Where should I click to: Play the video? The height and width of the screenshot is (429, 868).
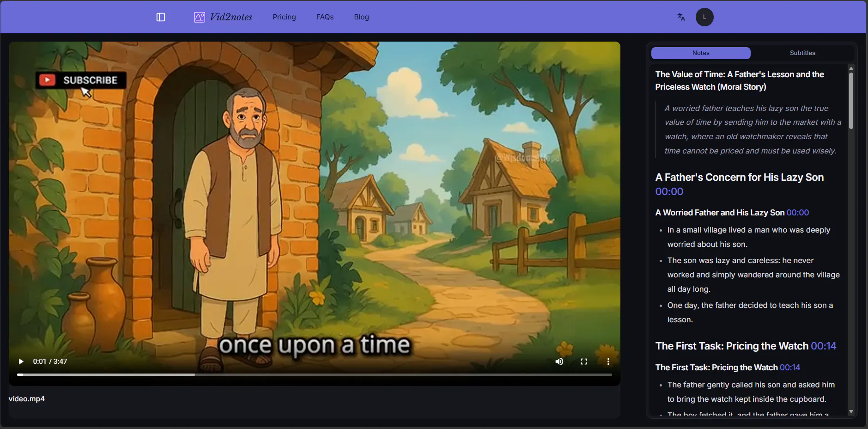click(x=21, y=362)
